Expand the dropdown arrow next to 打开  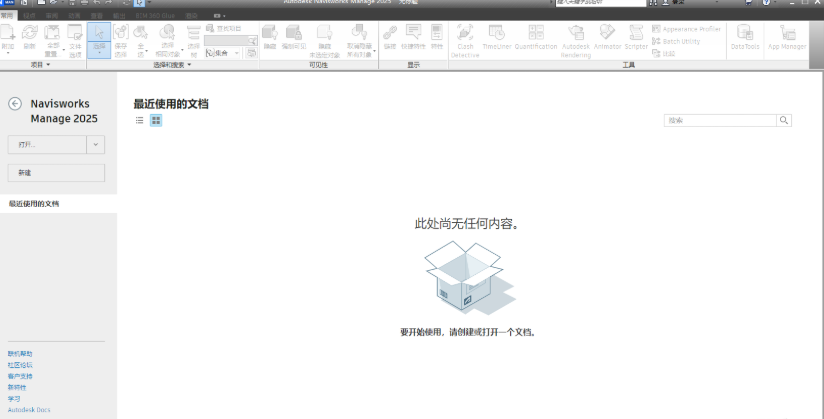(96, 145)
